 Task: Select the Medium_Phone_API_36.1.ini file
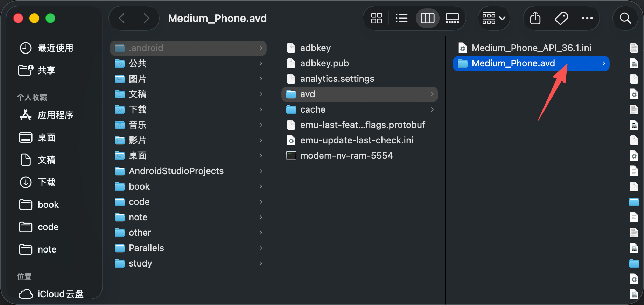[531, 48]
